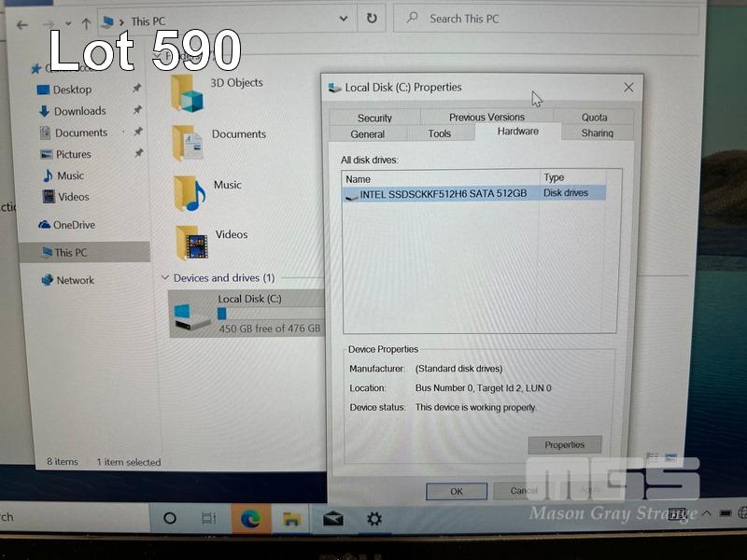The image size is (747, 560).
Task: Select Network in the navigation pane
Action: (75, 280)
